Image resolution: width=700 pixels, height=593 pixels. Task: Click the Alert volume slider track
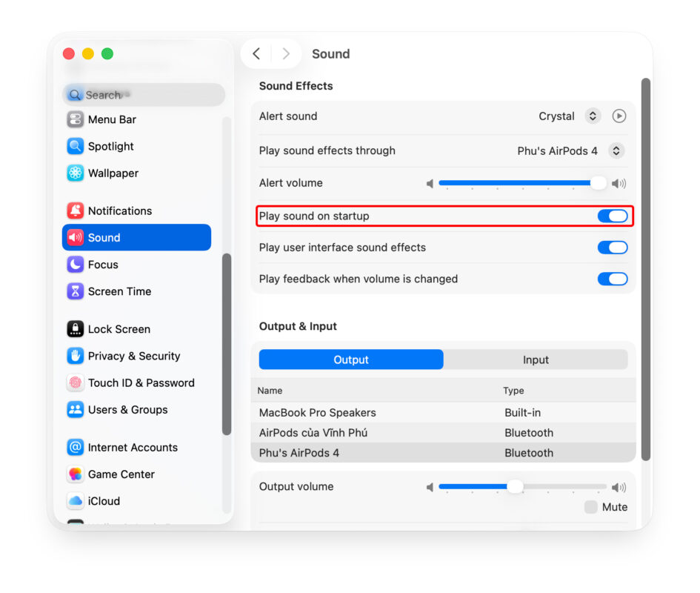tap(519, 183)
